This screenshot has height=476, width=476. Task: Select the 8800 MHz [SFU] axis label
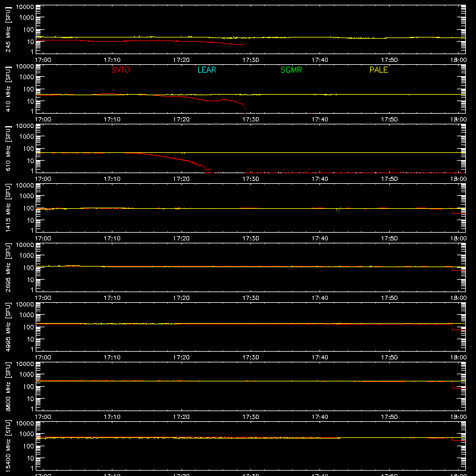[8, 386]
